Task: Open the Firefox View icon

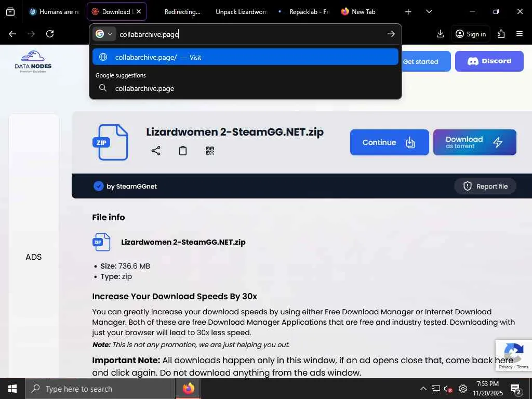Action: pos(10,11)
